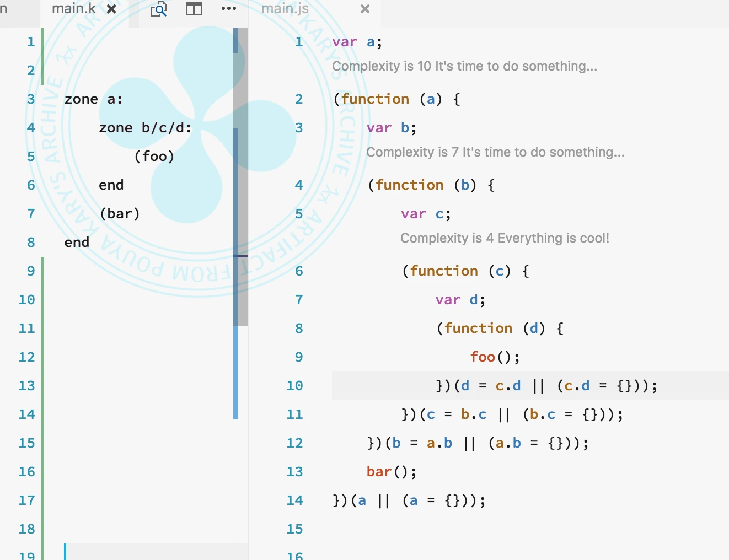Click the gray scrollbar slider in main.k
Image resolution: width=729 pixels, height=560 pixels.
click(x=241, y=176)
